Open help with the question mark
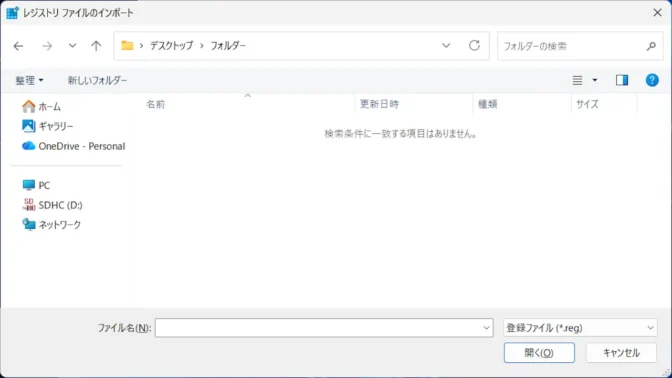 point(652,80)
